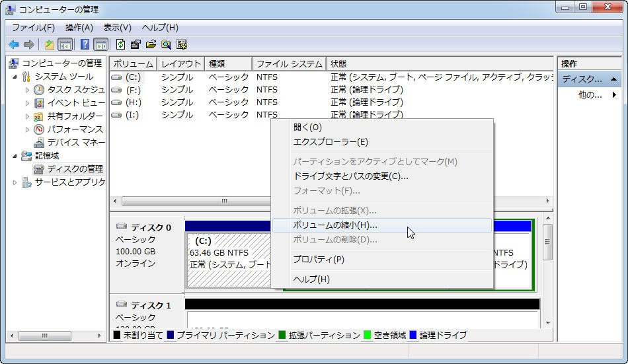Screen dimensions: 628x364
Task: Click the disk view scroll down arrow
Action: 547,323
